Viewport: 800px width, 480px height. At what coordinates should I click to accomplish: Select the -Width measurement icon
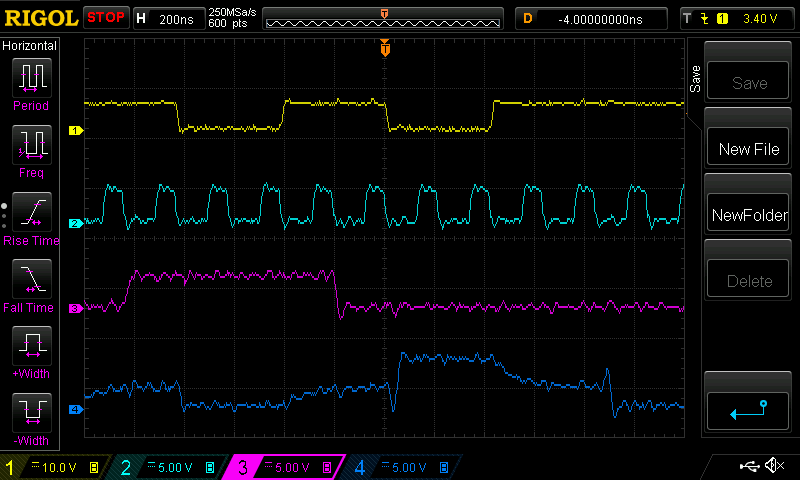32,413
